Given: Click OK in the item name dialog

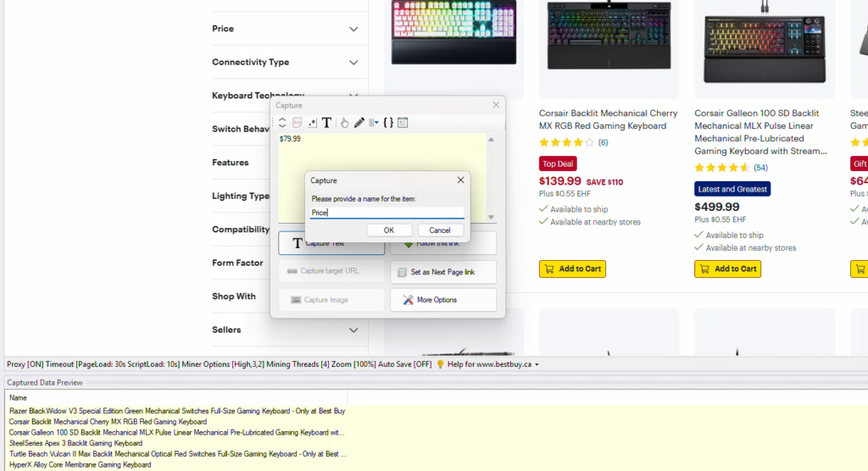Looking at the screenshot, I should click(x=389, y=230).
